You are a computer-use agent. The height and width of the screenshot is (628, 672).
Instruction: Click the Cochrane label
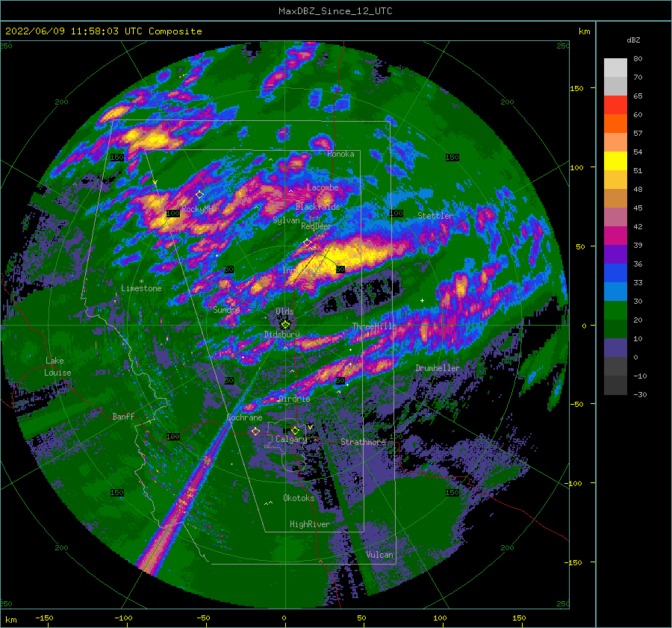244,417
